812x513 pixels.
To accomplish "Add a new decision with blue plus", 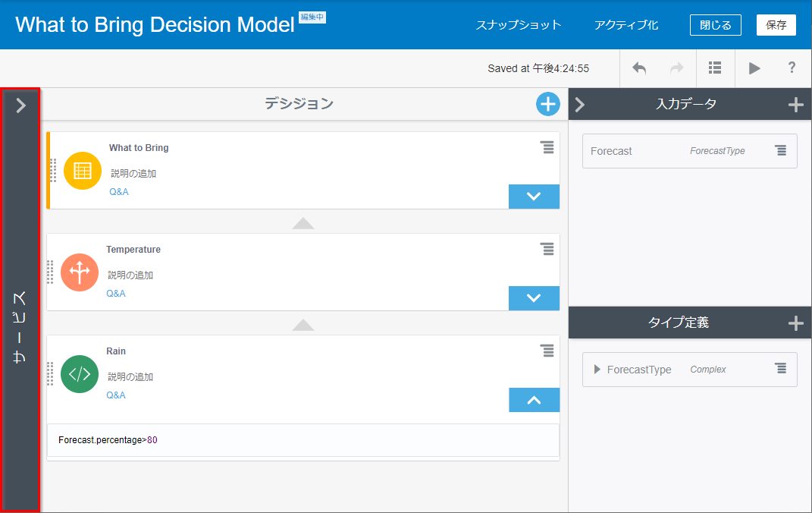I will tap(547, 104).
